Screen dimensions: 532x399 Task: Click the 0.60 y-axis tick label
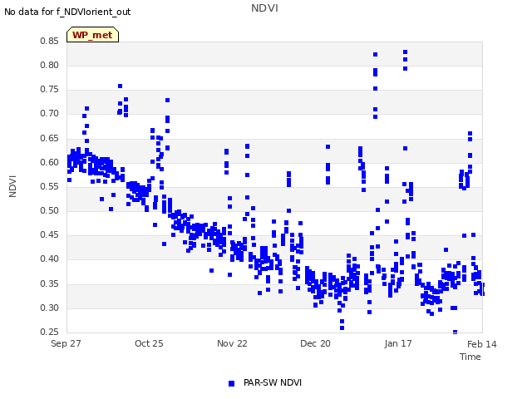49,163
